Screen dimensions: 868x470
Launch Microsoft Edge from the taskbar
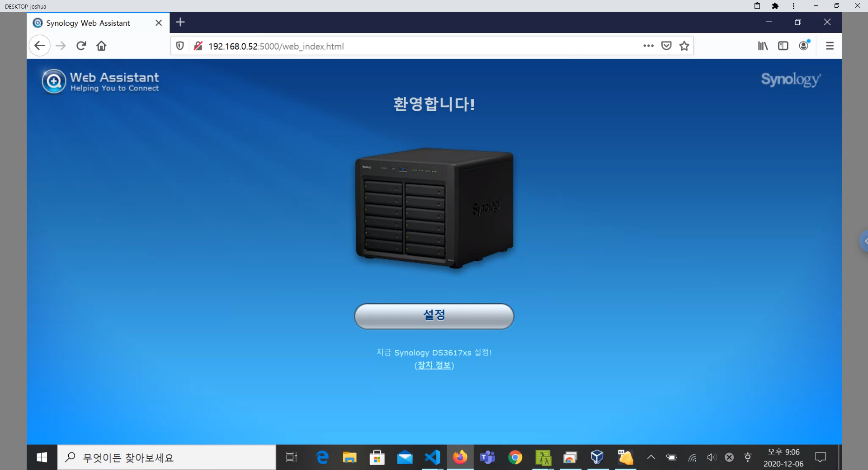pos(322,457)
